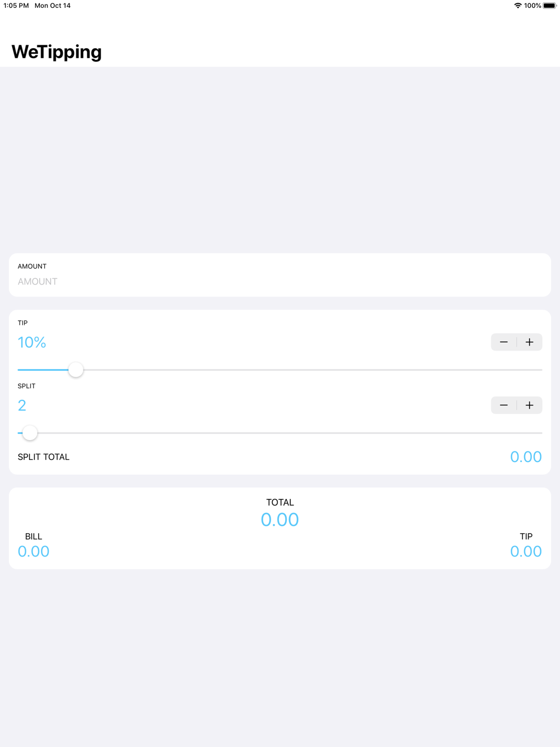The width and height of the screenshot is (560, 747).
Task: Tap minus button in Split row
Action: 503,405
